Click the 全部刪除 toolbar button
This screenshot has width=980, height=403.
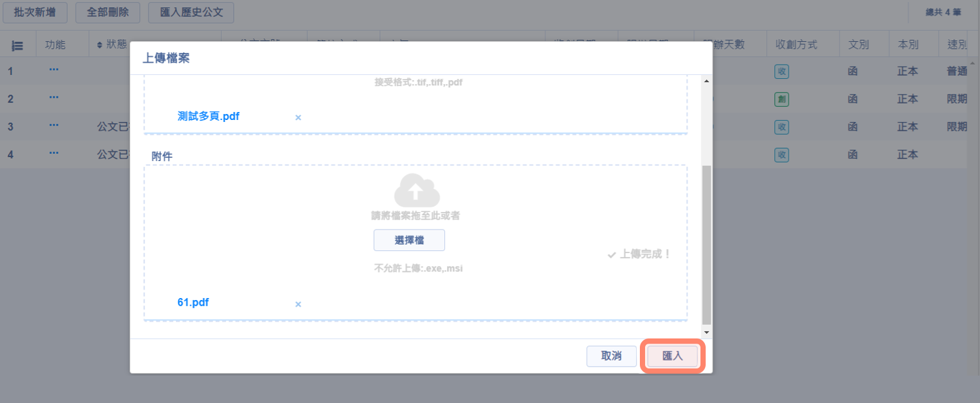pyautogui.click(x=108, y=12)
